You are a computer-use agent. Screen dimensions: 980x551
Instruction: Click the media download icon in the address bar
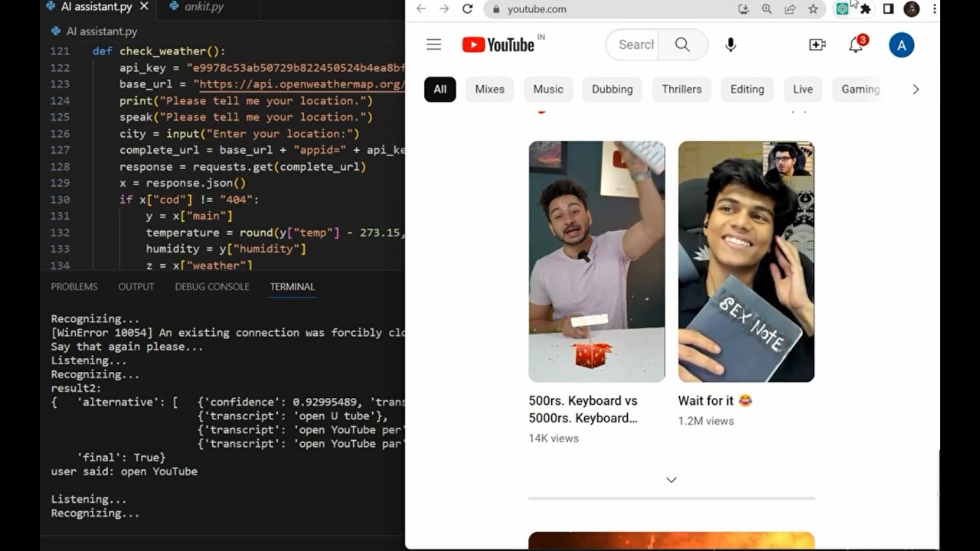[742, 9]
